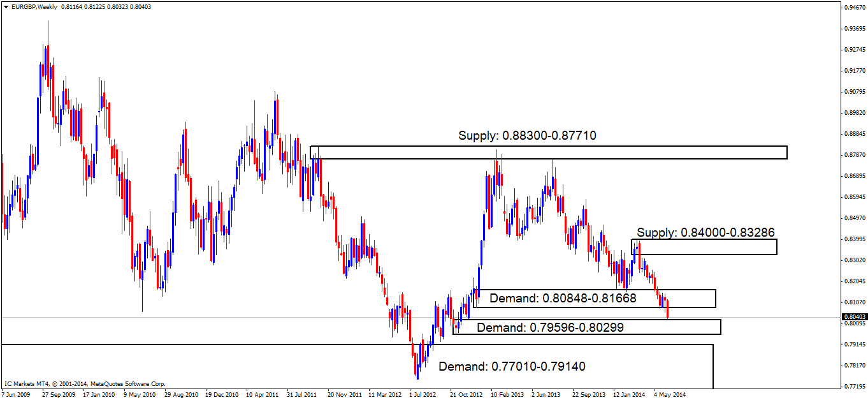Click the 11 Mar 2012 date label
Image resolution: width=868 pixels, height=400 pixels.
tap(386, 395)
